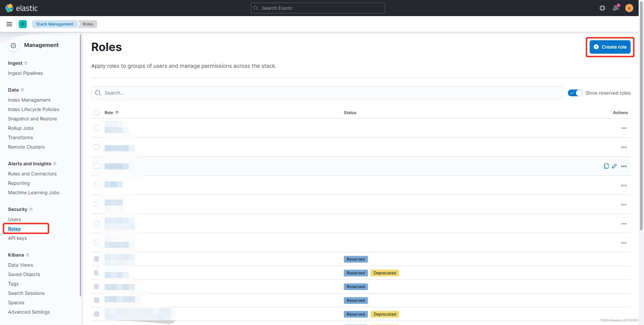Open actions menu for sixth role row
The height and width of the screenshot is (325, 644).
pyautogui.click(x=624, y=224)
